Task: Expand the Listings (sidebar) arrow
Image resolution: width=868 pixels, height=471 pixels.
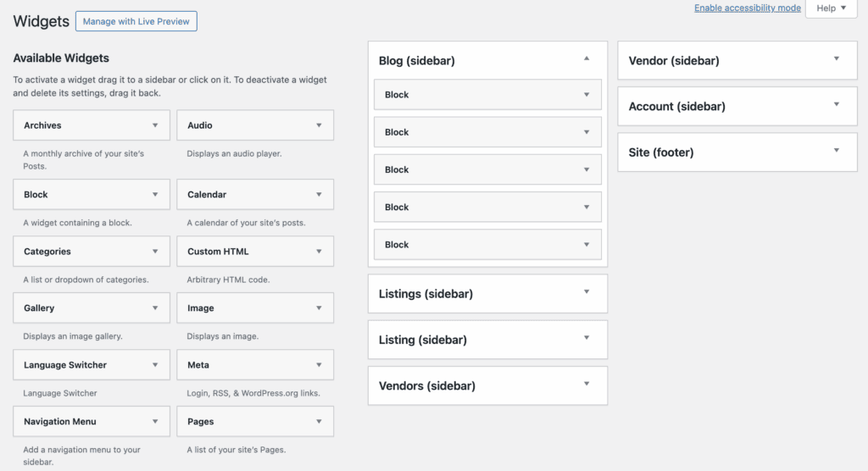Action: pyautogui.click(x=587, y=291)
